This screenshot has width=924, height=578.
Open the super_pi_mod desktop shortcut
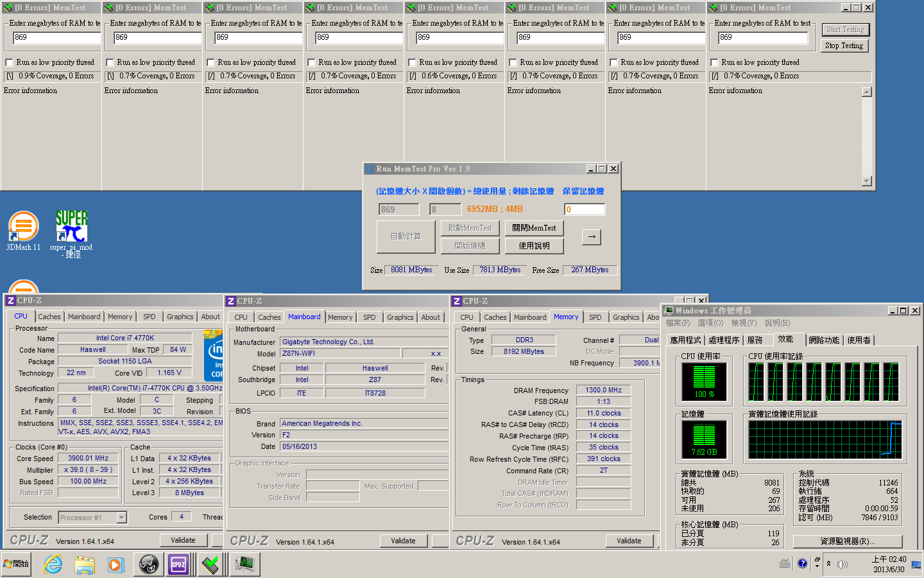click(x=71, y=227)
